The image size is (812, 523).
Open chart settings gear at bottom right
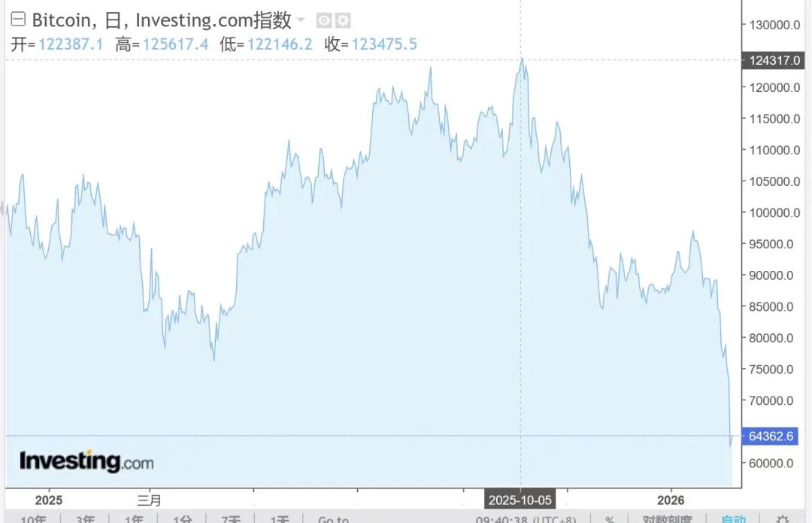tap(783, 518)
